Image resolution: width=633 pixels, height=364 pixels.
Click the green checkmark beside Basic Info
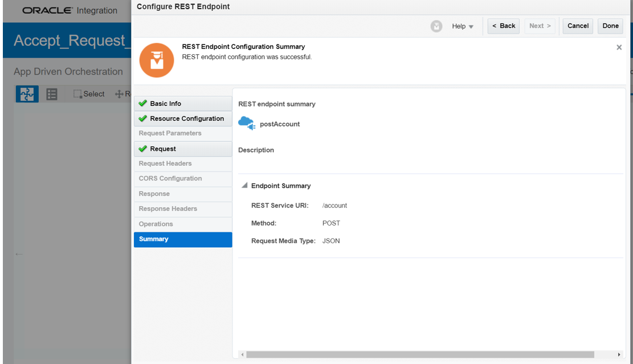click(x=143, y=104)
